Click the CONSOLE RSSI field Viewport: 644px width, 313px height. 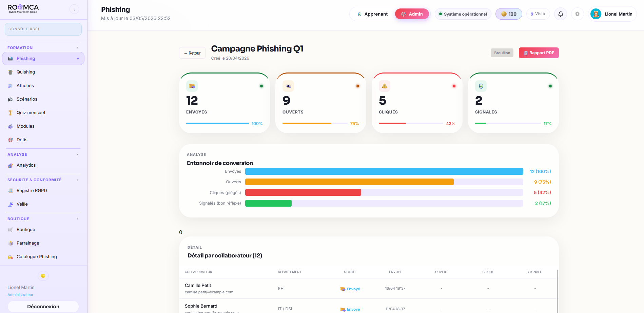pyautogui.click(x=43, y=29)
